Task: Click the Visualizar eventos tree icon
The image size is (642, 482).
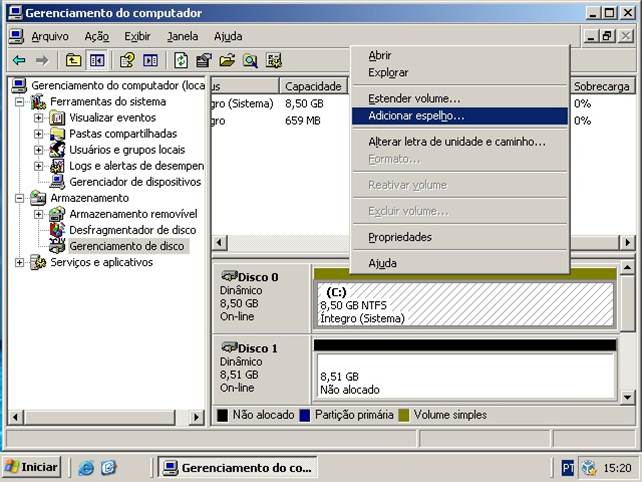Action: pos(57,118)
